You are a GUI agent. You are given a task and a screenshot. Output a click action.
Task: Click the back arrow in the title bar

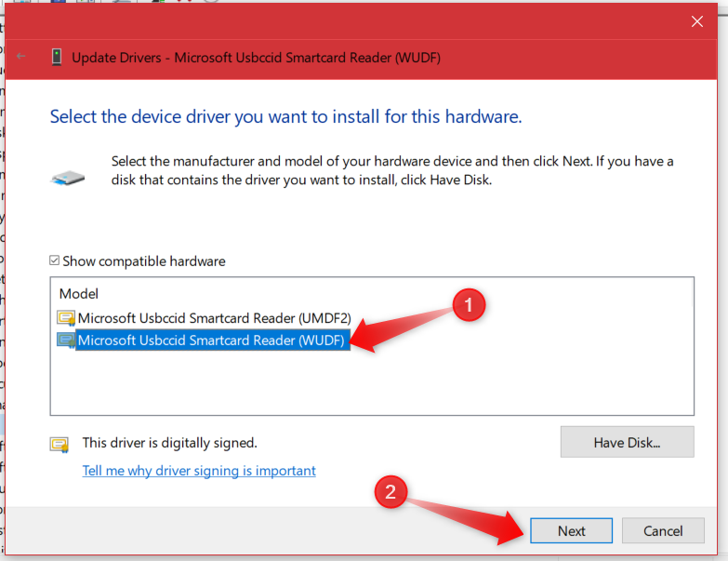20,56
